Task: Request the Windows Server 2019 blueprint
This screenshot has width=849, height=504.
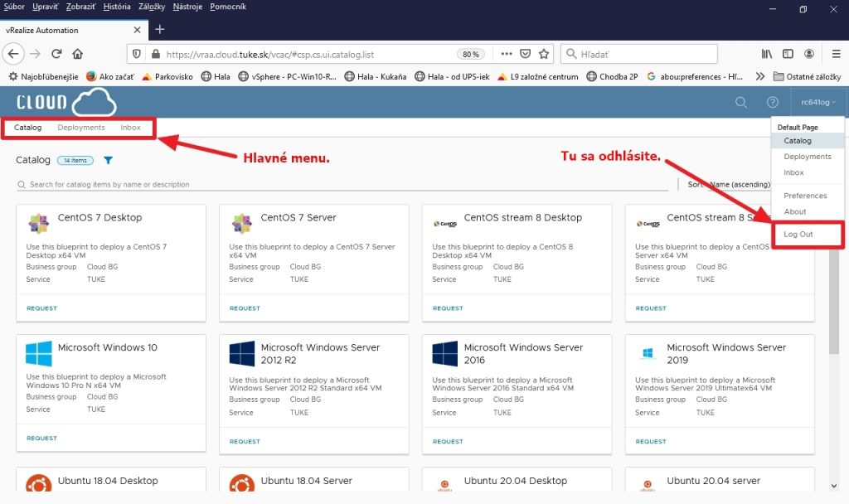Action: pos(651,442)
